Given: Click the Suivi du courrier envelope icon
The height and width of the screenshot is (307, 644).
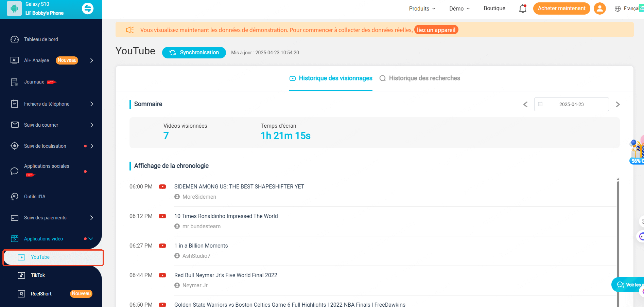Looking at the screenshot, I should (15, 125).
